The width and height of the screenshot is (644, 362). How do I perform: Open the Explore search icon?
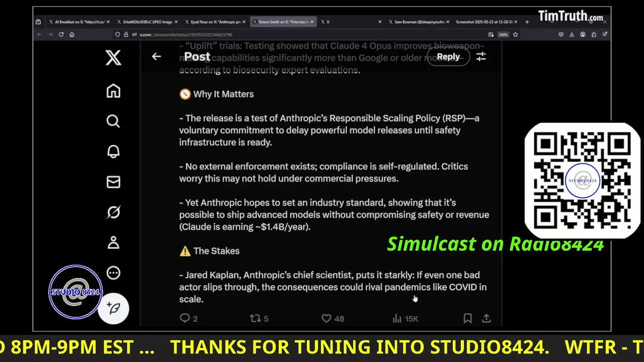tap(113, 121)
